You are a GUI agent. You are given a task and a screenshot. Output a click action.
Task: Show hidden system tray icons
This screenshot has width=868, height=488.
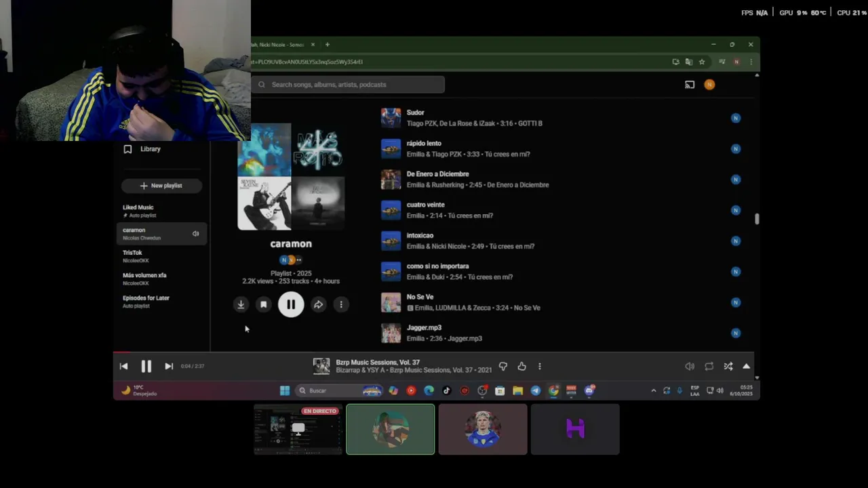pos(654,390)
